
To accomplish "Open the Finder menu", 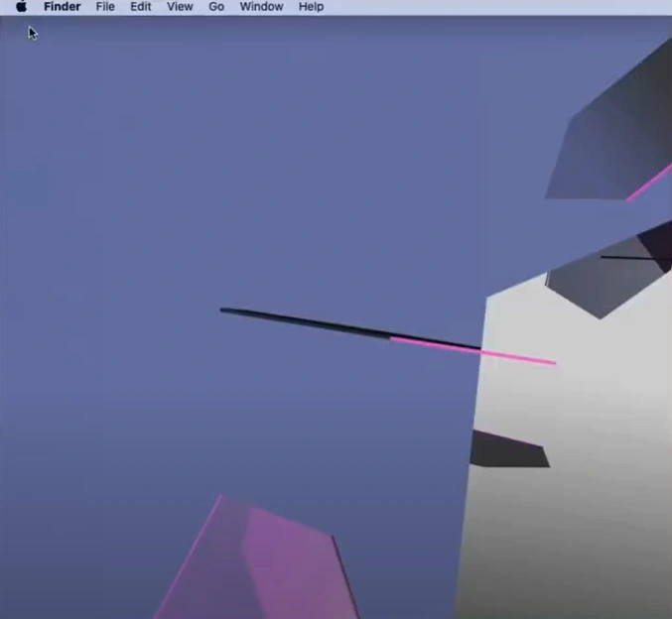I will (x=62, y=7).
